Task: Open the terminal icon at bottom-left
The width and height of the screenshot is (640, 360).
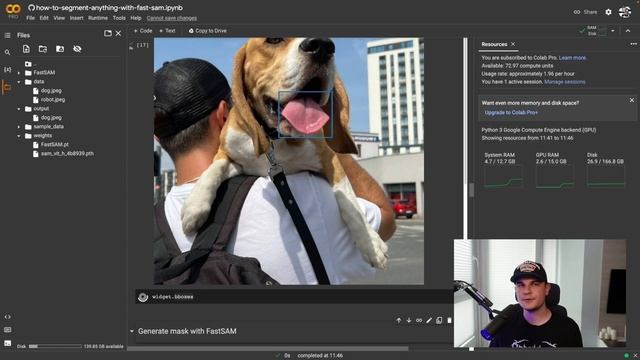Action: [x=8, y=343]
